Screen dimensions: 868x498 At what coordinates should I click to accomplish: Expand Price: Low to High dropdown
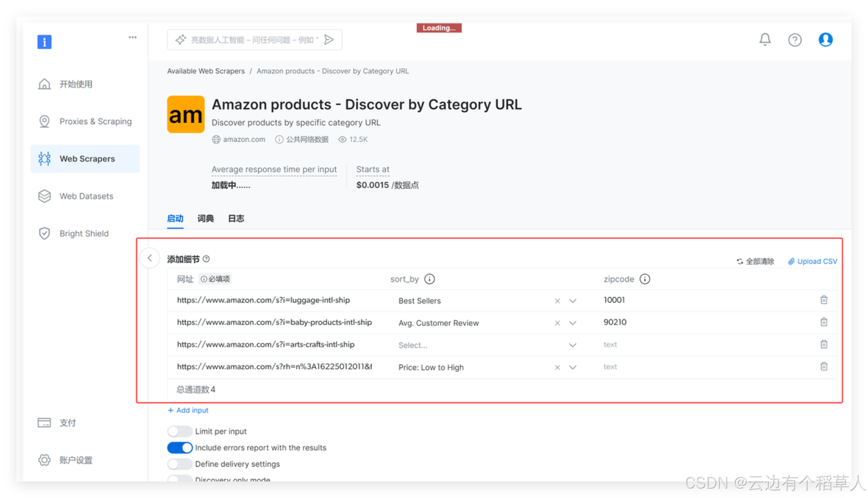pyautogui.click(x=573, y=368)
